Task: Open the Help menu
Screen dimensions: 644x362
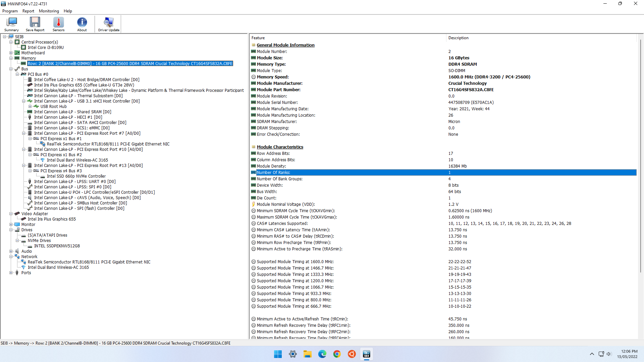Action: 68,11
